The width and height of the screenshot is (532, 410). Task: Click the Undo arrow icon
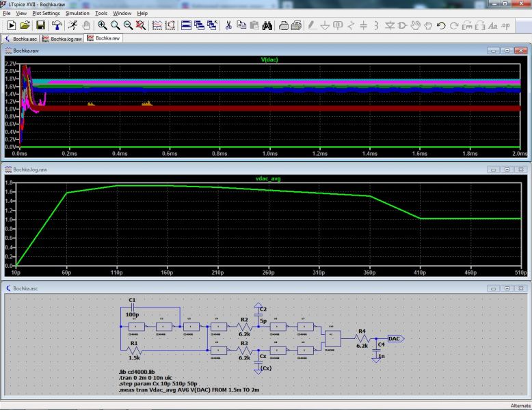(x=441, y=25)
